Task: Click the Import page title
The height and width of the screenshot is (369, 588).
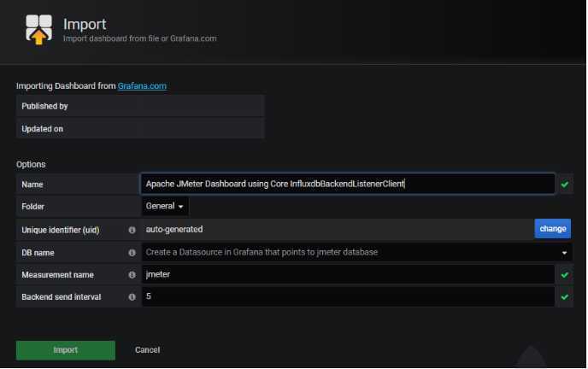Action: [85, 25]
